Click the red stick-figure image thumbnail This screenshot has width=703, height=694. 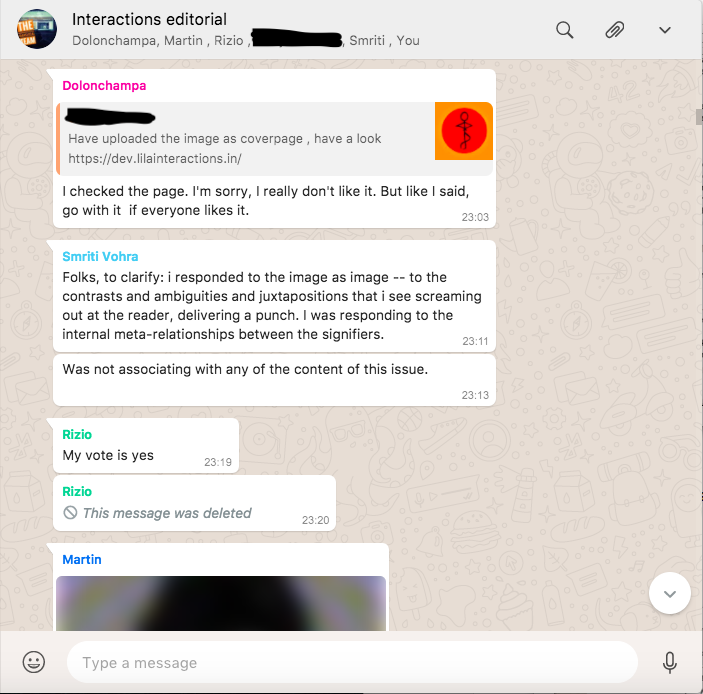464,131
